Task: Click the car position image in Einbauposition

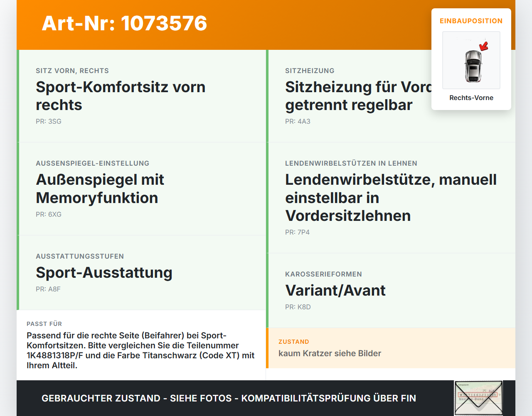Action: click(471, 60)
